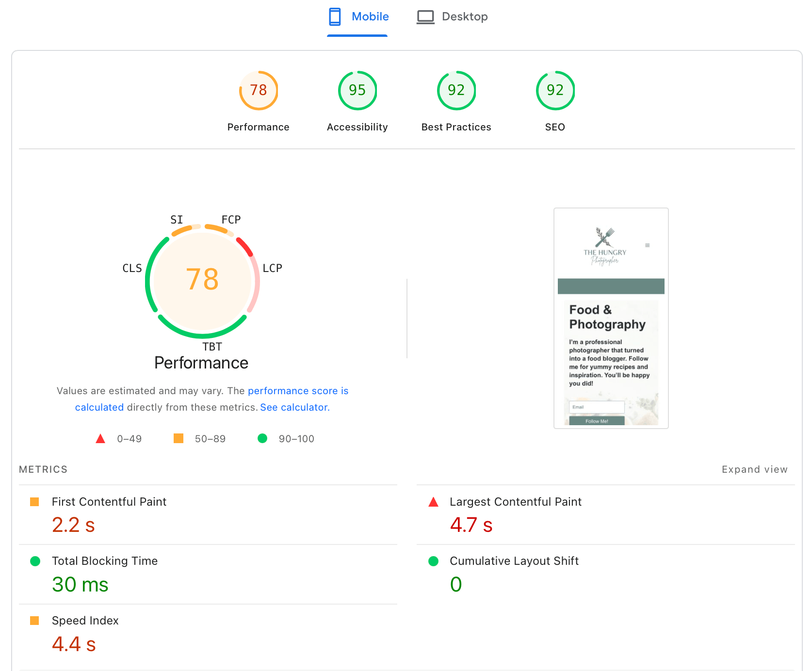Click Expand view above the metrics
Image resolution: width=812 pixels, height=671 pixels.
[x=754, y=469]
